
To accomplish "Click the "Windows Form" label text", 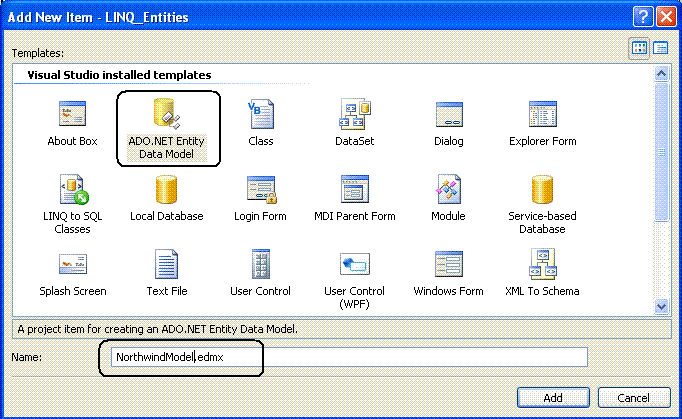I will (448, 291).
